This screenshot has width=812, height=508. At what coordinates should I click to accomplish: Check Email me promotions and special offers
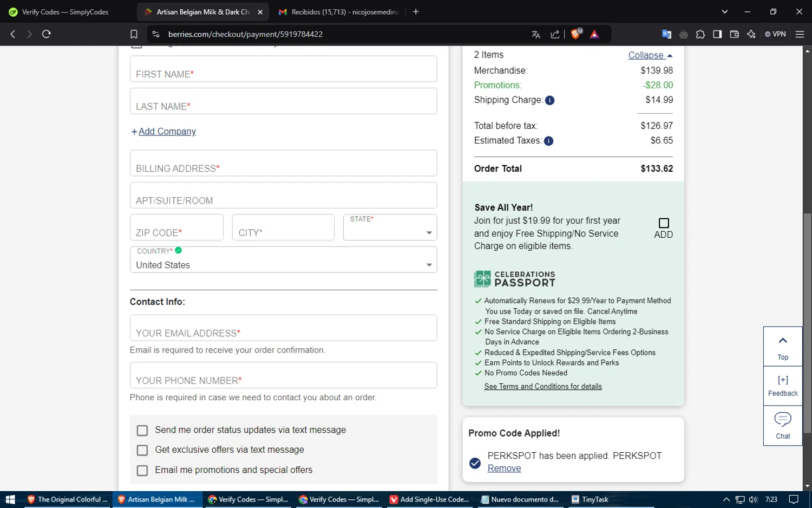[x=142, y=471]
